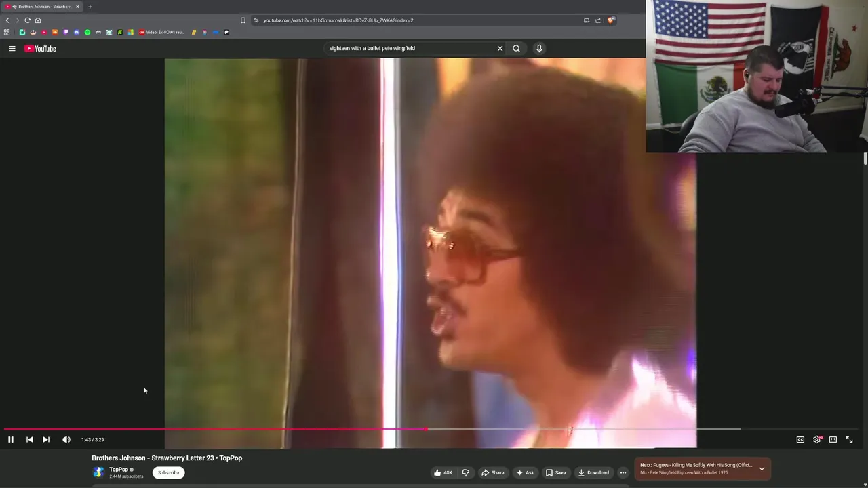The width and height of the screenshot is (868, 488).
Task: Bookmark this page icon in address bar
Action: pyautogui.click(x=243, y=20)
